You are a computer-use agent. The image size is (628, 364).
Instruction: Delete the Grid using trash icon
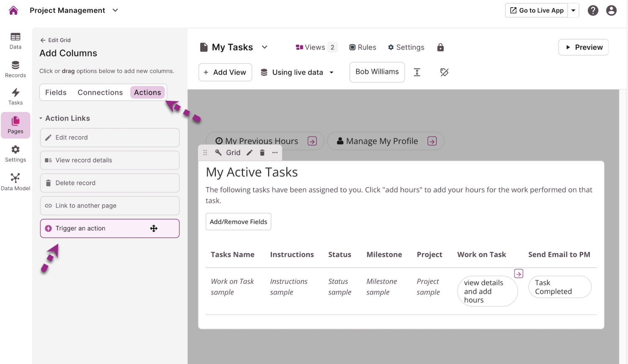(262, 153)
